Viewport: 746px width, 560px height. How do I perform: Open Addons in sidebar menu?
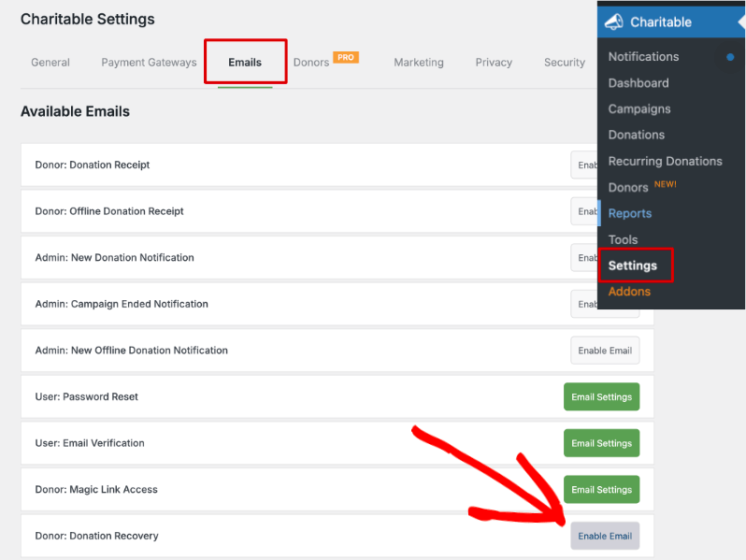point(629,291)
